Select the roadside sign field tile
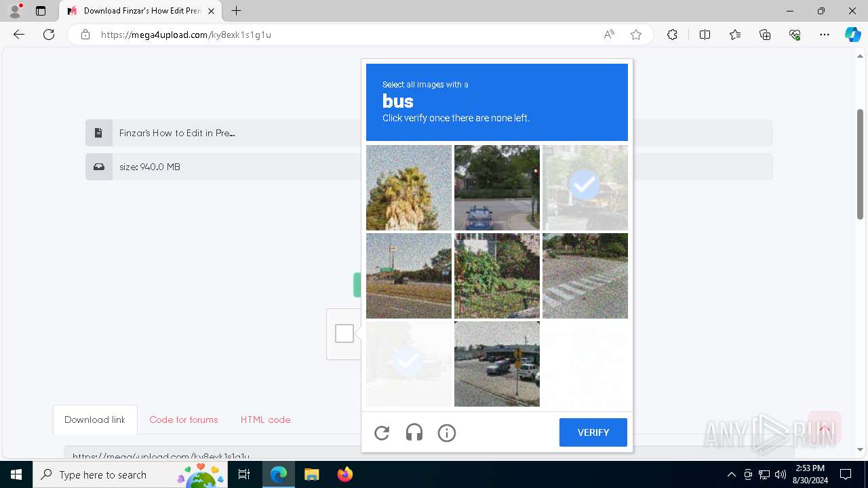 (409, 276)
